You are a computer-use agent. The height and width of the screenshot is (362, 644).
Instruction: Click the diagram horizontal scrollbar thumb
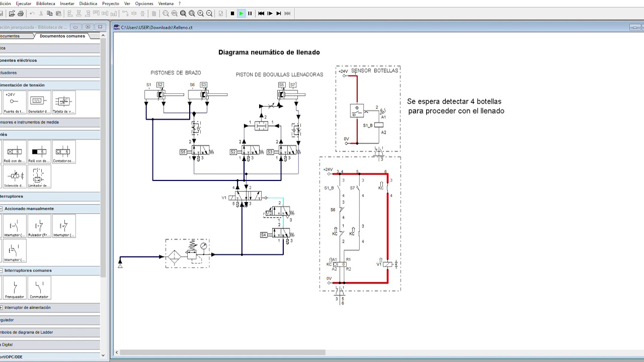223,352
